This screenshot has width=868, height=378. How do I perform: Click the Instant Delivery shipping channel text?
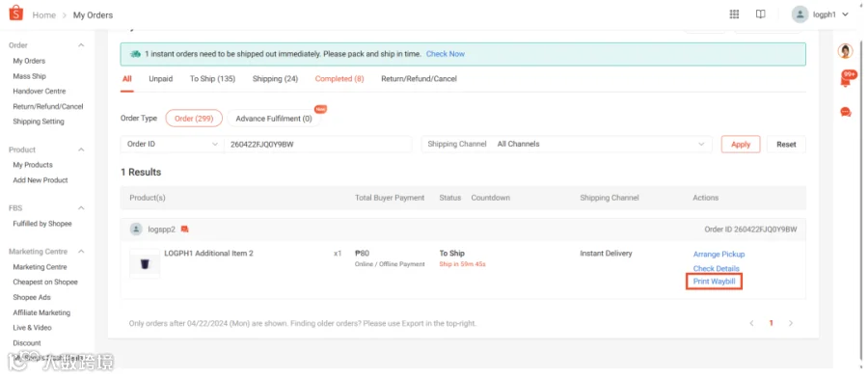(606, 253)
